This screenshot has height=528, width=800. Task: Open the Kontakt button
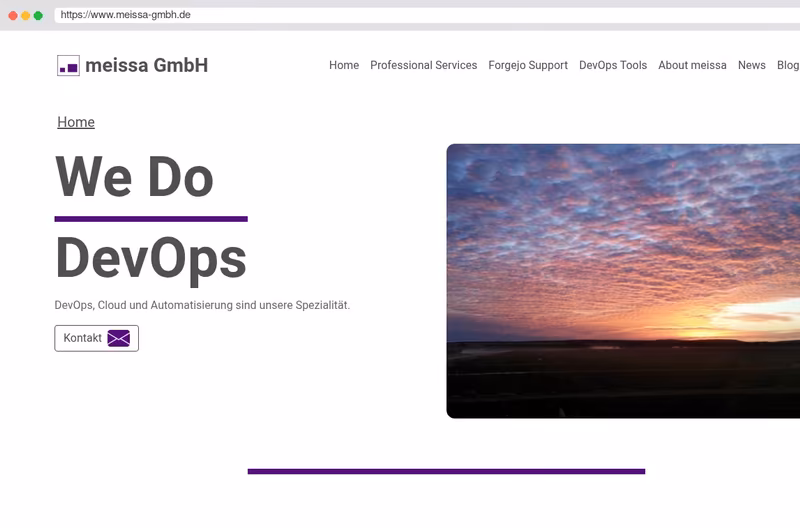(x=96, y=338)
